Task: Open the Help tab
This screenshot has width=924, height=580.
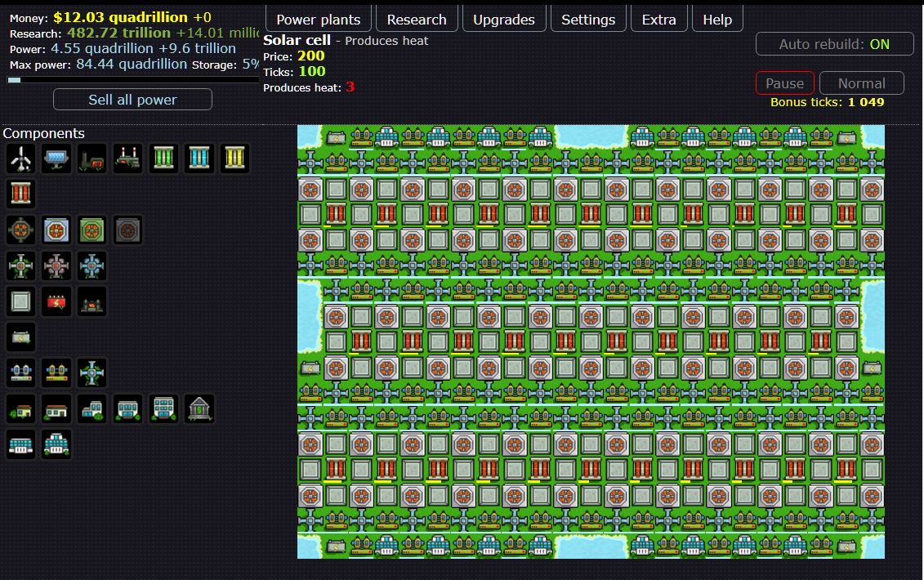Action: coord(717,20)
